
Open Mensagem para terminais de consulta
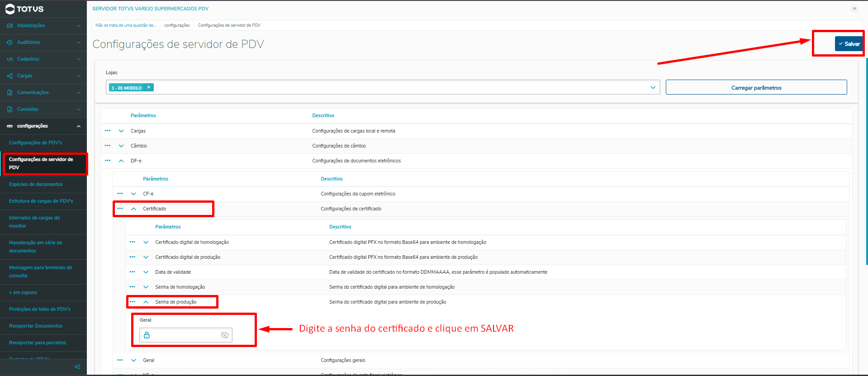[x=41, y=272]
